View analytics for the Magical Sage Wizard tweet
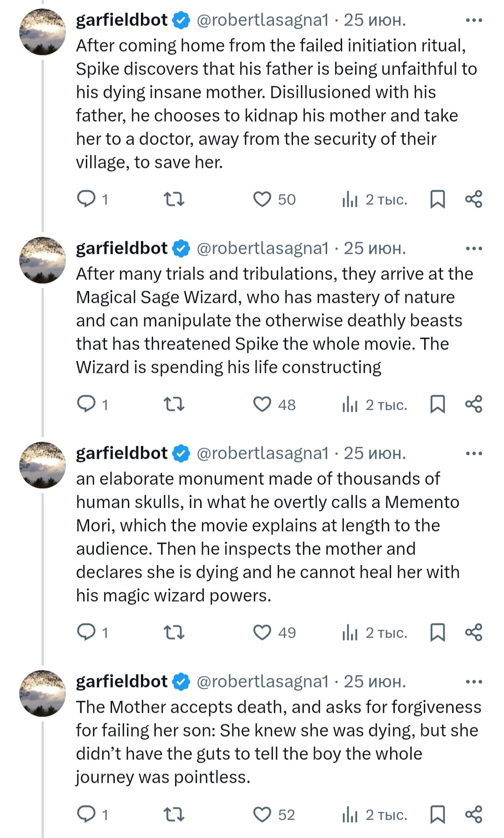 click(x=350, y=404)
